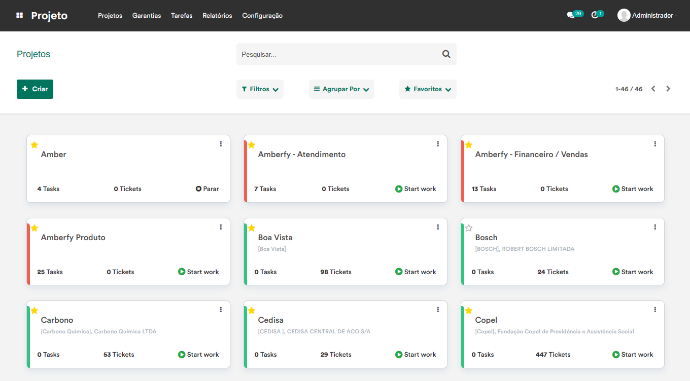Open the Garantias menu
This screenshot has width=690, height=381.
point(147,15)
